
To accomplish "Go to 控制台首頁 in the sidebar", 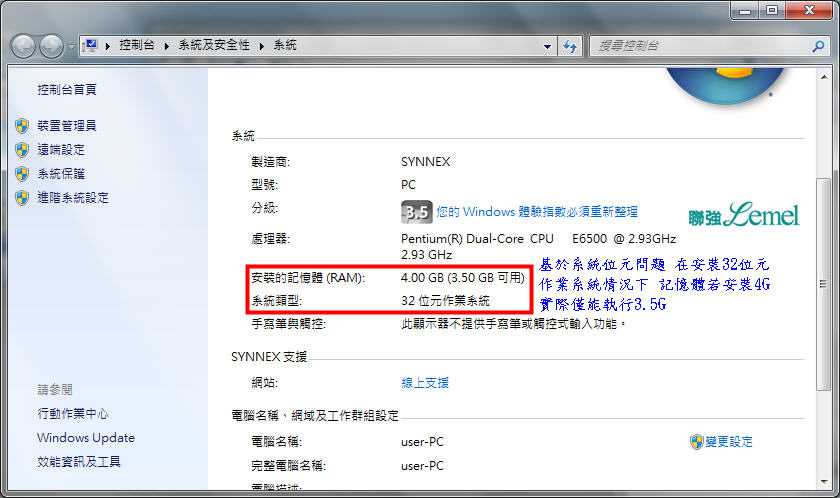I will coord(67,90).
